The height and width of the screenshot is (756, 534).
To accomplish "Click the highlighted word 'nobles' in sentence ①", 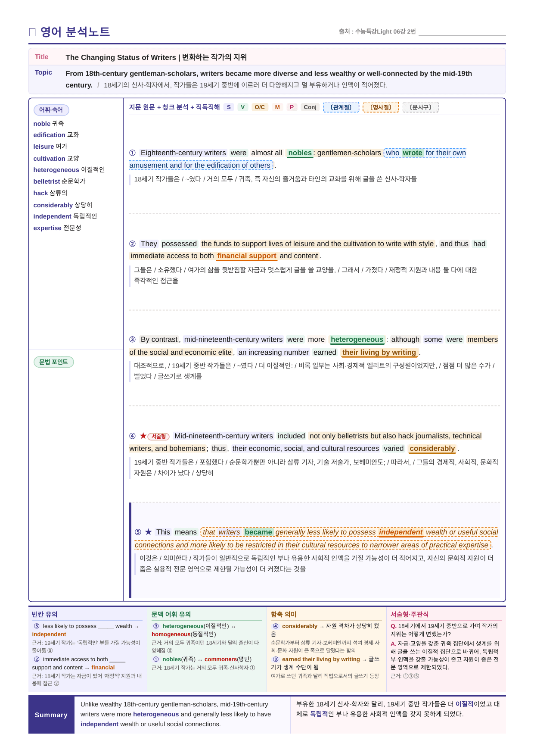I will (300, 153).
